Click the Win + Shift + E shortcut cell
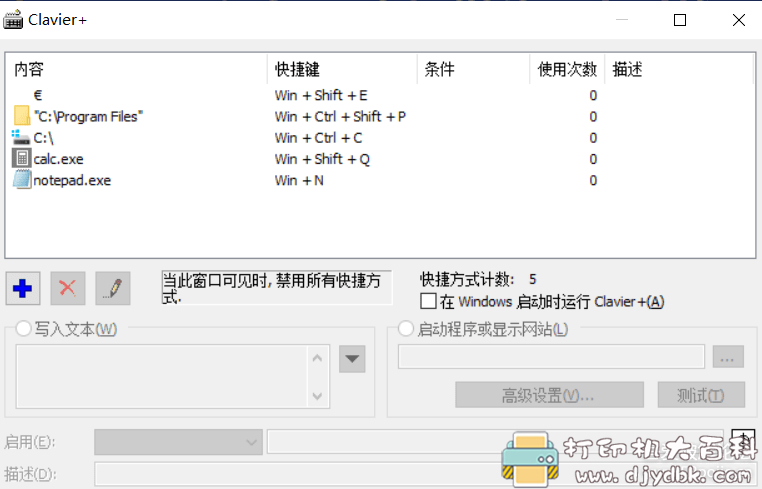The height and width of the screenshot is (489, 762). tap(321, 95)
